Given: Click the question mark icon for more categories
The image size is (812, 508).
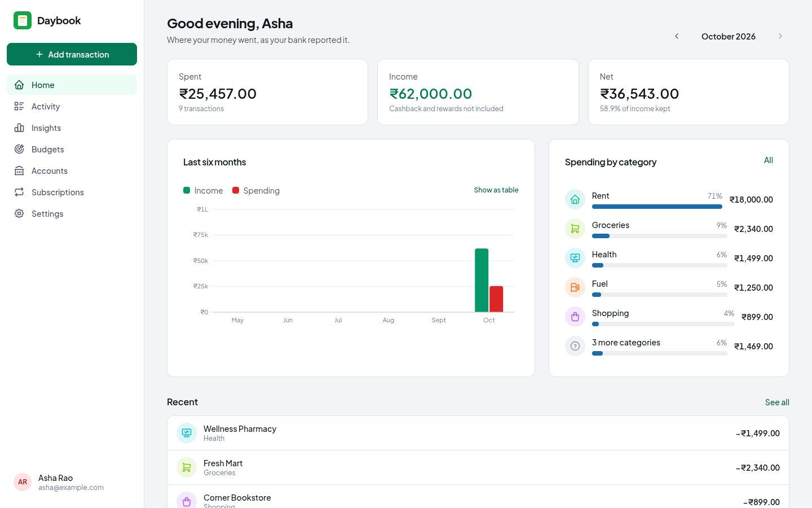Looking at the screenshot, I should pos(575,346).
